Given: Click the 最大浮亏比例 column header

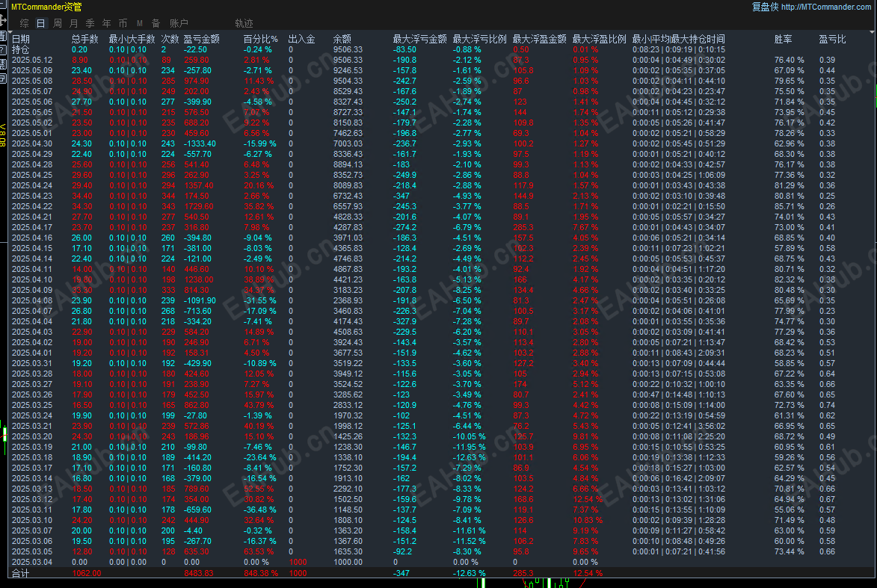Looking at the screenshot, I should pyautogui.click(x=479, y=39).
